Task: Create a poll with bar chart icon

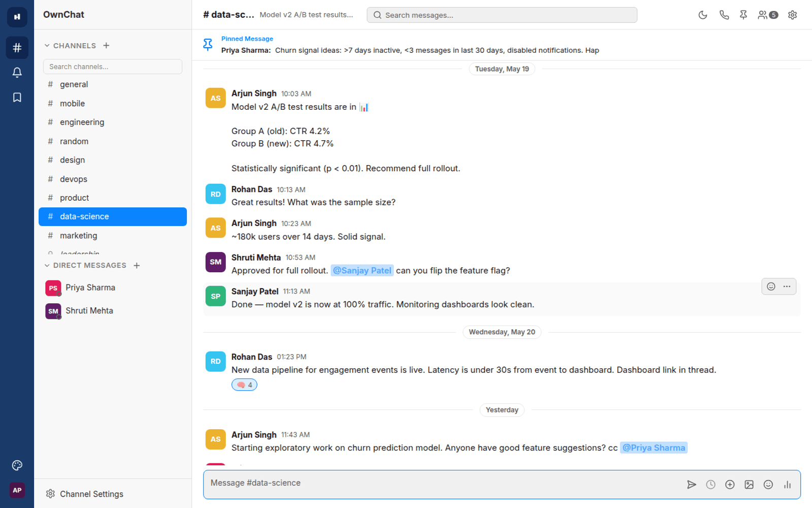Action: [x=787, y=485]
